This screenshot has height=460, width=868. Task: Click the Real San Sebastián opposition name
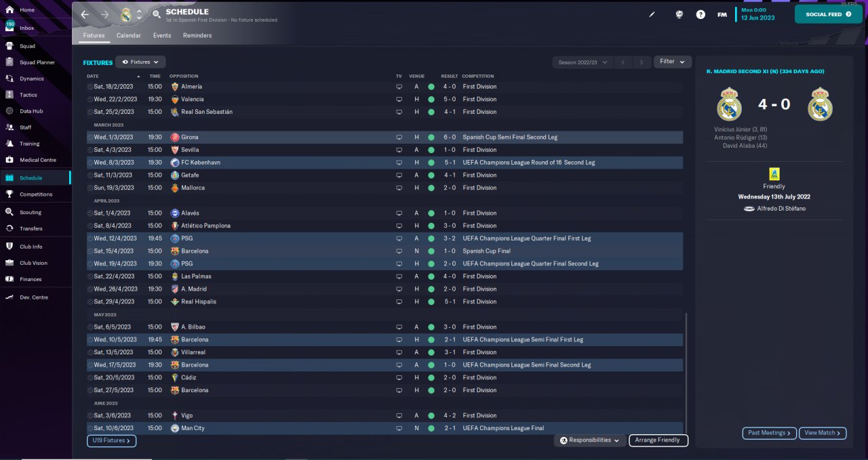click(207, 112)
